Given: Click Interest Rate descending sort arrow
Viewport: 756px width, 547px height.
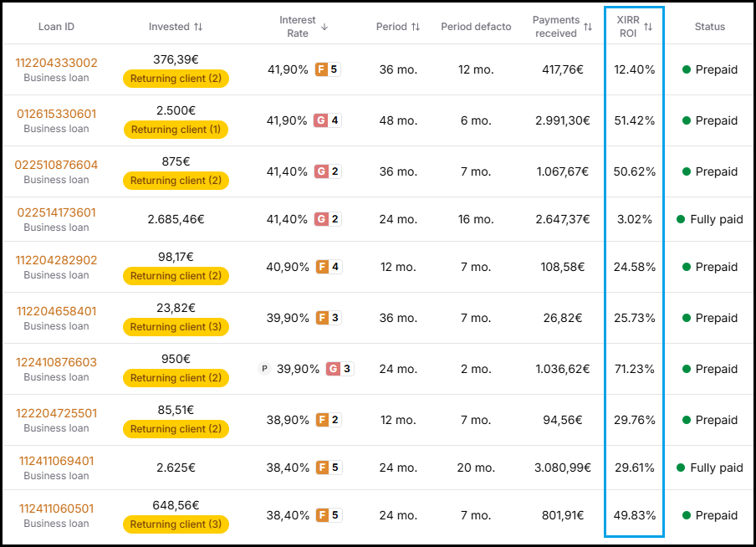Looking at the screenshot, I should [x=324, y=27].
